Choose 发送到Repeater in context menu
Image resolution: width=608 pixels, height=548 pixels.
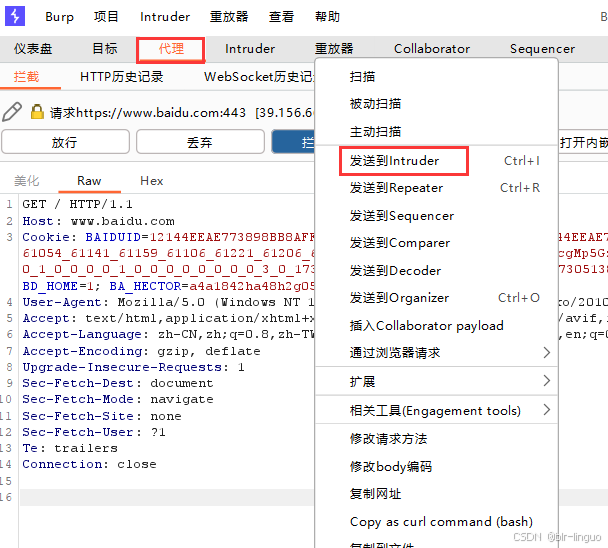point(436,188)
